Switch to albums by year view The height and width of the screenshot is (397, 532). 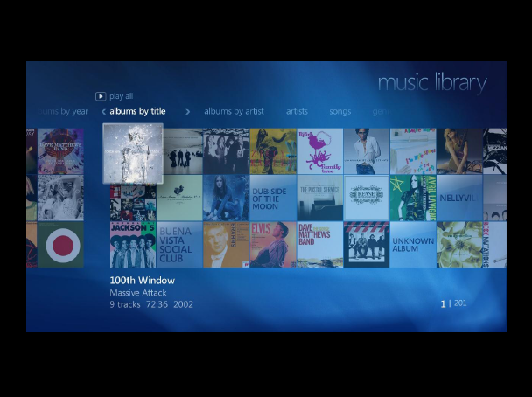pyautogui.click(x=62, y=111)
